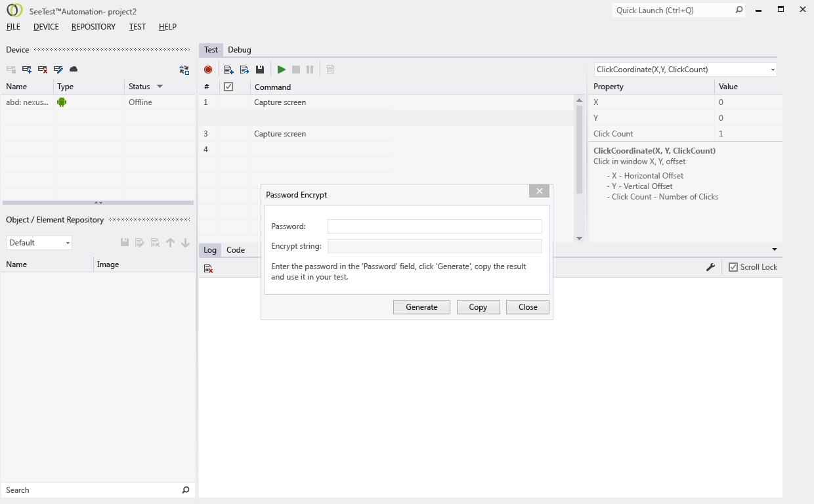Move repository element down arrow

[x=186, y=243]
